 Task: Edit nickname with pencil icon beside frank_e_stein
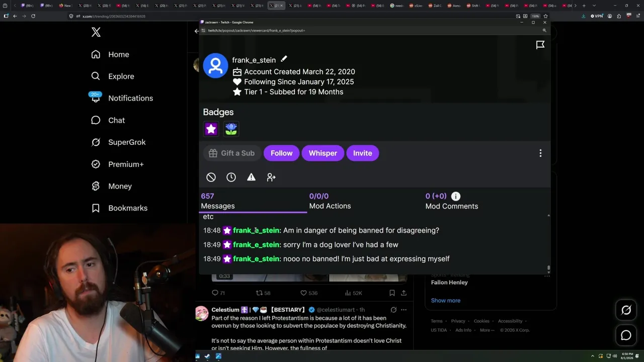(284, 59)
